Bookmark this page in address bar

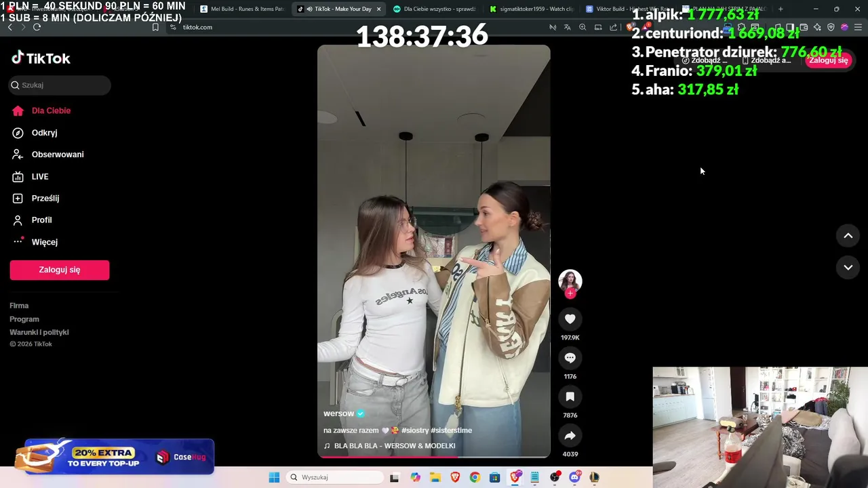coord(155,27)
